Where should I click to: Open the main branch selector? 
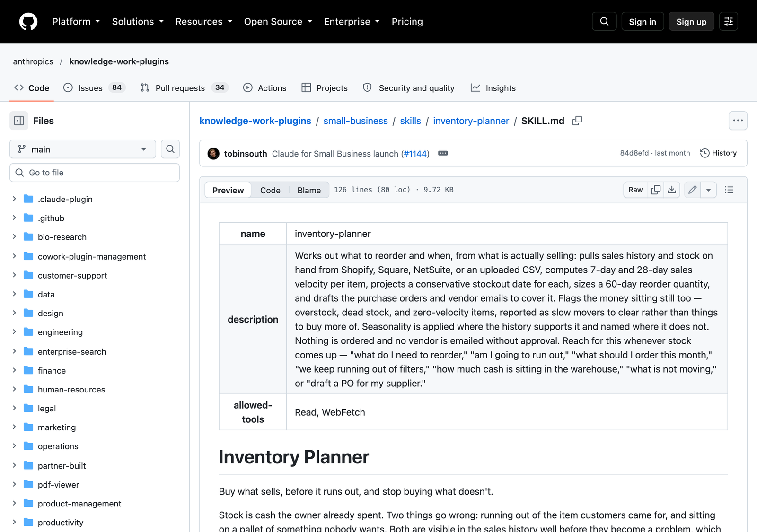83,149
